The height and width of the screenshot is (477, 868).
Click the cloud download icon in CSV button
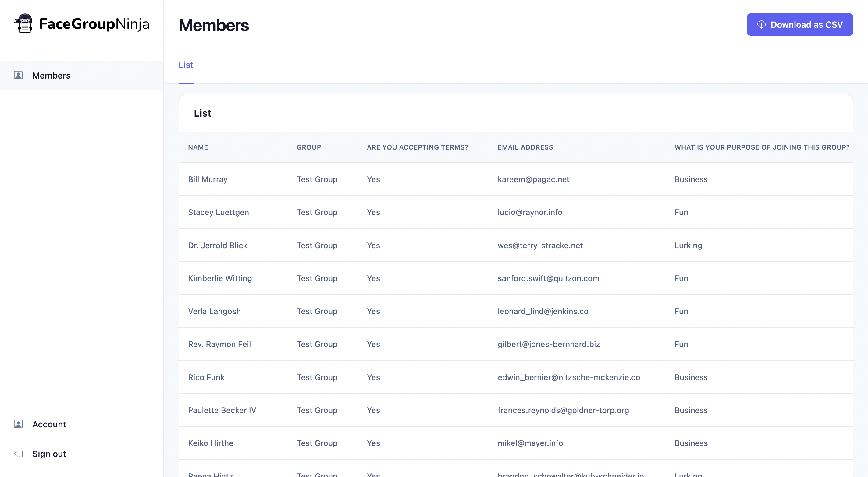[761, 25]
